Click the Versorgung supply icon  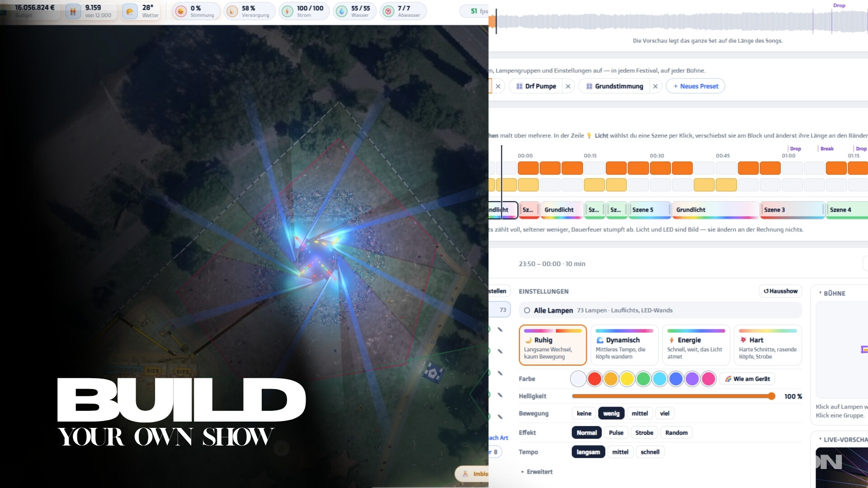(232, 11)
